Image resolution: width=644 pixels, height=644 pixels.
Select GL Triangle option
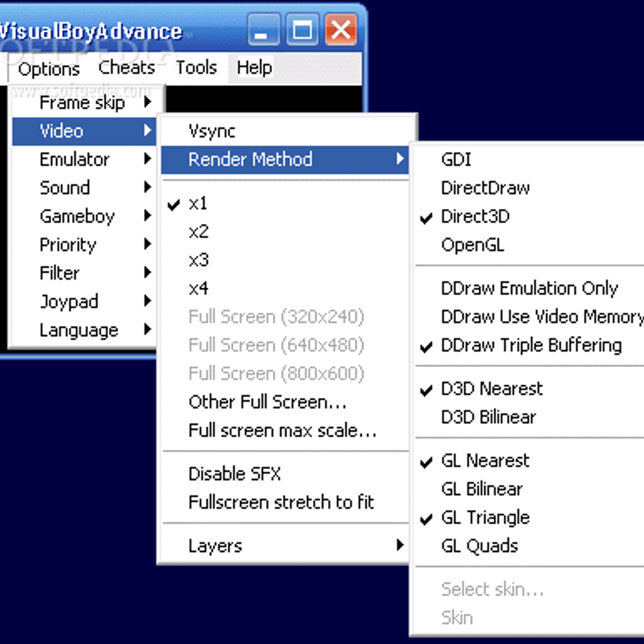[529, 517]
